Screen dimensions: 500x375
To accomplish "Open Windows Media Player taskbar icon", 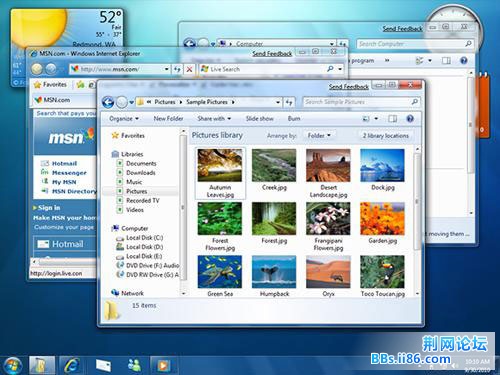I will point(163,365).
